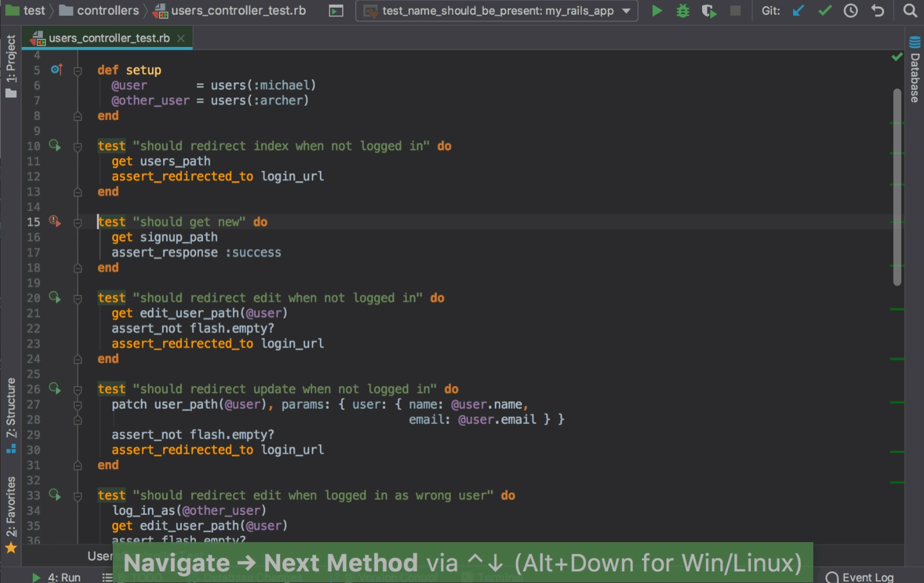Open Search Everywhere magnifier
The width and height of the screenshot is (924, 583).
click(x=909, y=11)
